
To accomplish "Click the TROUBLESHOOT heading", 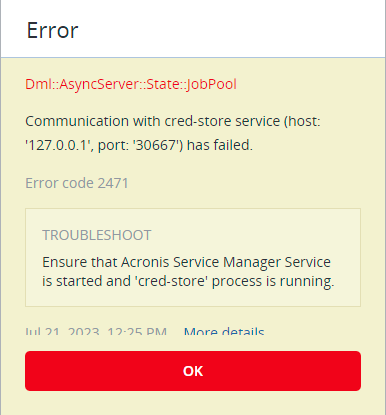I will (x=97, y=235).
